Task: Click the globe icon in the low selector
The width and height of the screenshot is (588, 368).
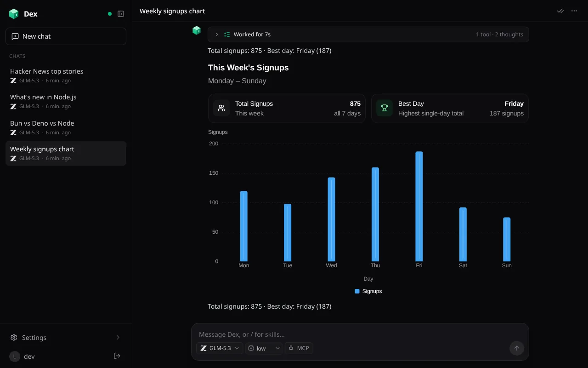Action: click(x=251, y=348)
